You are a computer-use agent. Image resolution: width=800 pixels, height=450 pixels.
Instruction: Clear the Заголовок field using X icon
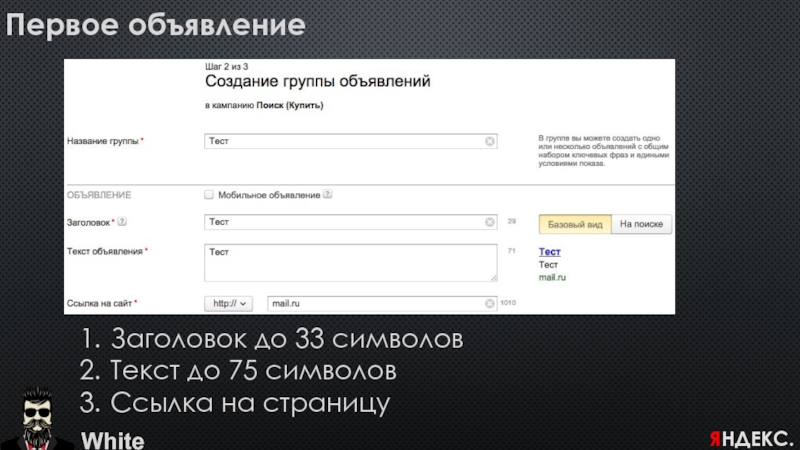pos(489,222)
